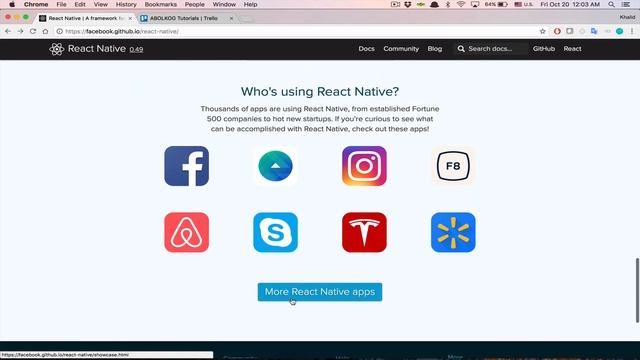Open the Help menu
This screenshot has width=640, height=360.
(250, 4)
